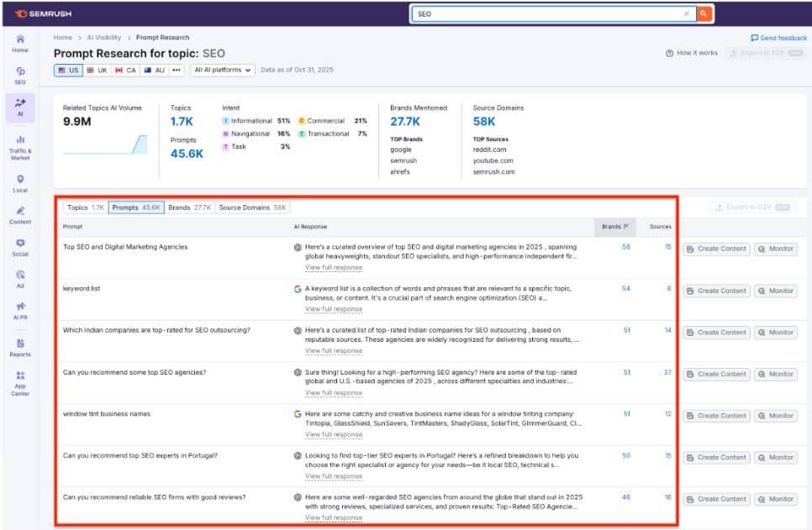Click Topics value 1.7K in summary
Screen dimensions: 812x530
182,122
